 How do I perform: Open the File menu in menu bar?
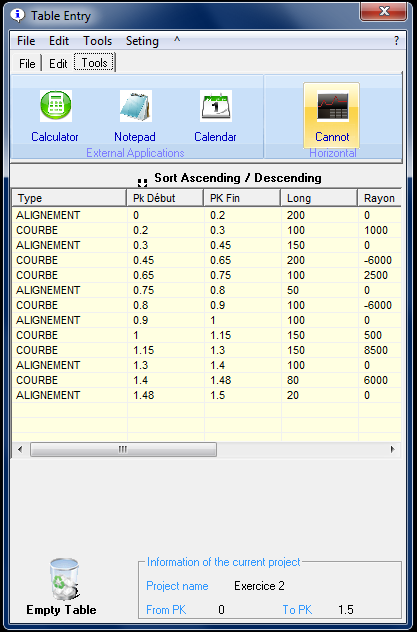[x=26, y=41]
